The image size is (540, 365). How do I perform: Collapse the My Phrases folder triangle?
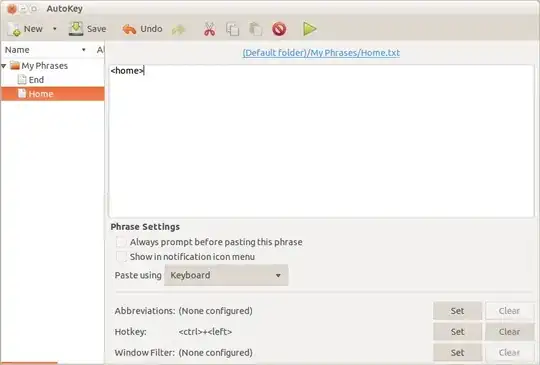[4, 65]
